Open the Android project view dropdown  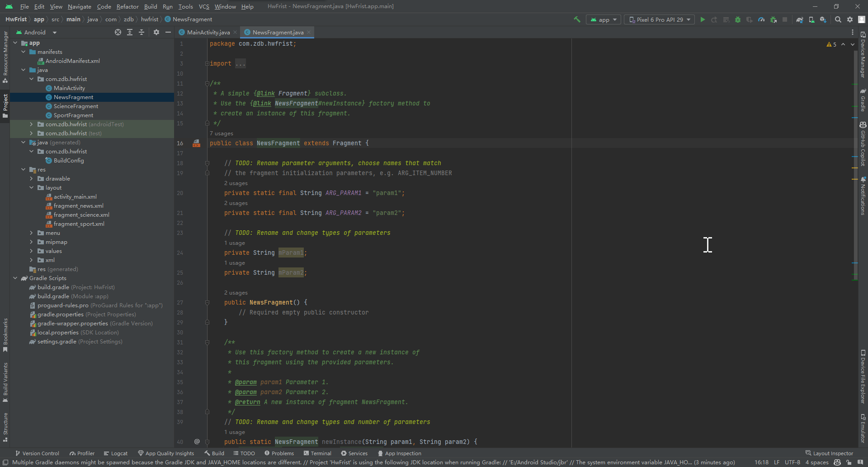36,32
